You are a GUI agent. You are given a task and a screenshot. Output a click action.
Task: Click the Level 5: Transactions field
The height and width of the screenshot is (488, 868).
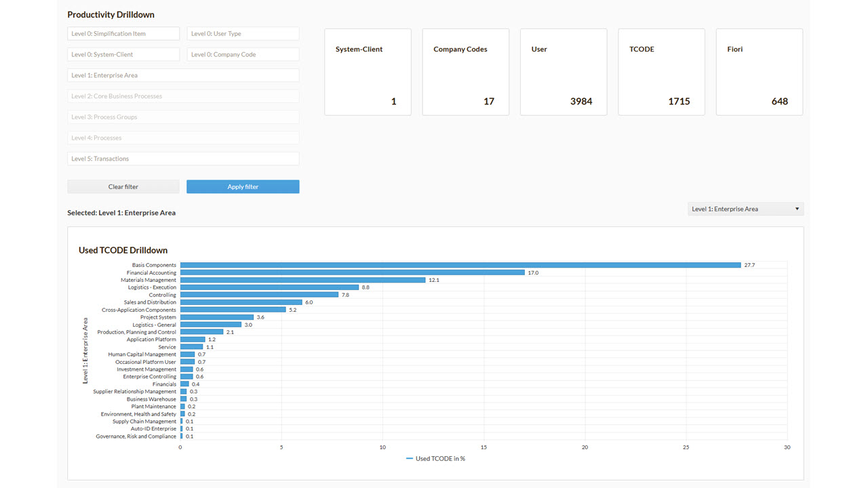point(183,159)
